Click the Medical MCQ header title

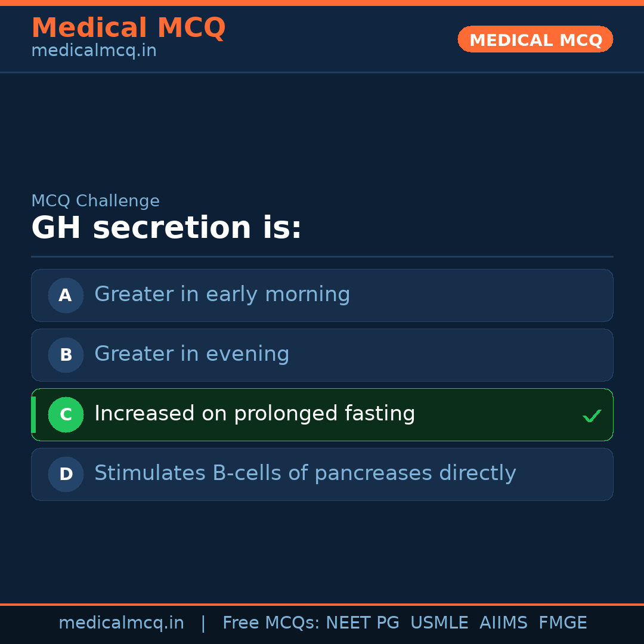point(128,28)
